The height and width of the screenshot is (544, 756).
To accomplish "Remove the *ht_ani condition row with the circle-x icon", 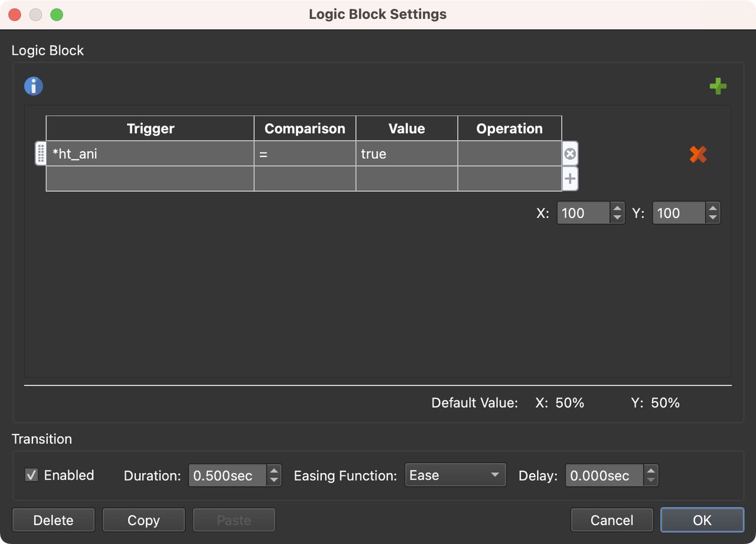I will 569,154.
